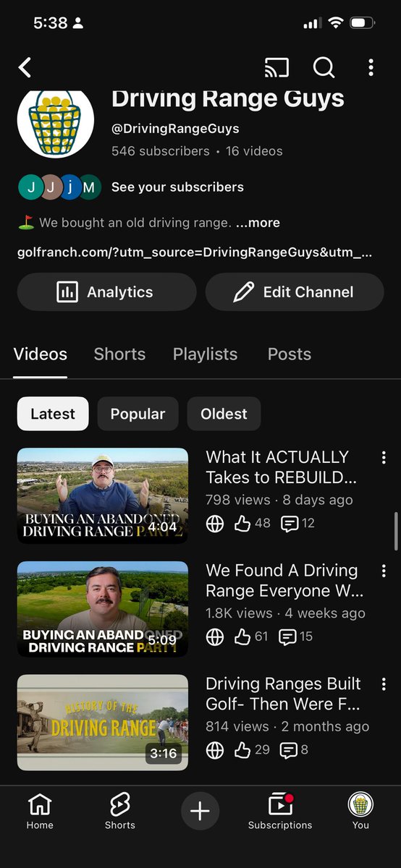The width and height of the screenshot is (401, 868).
Task: Tap the Driving Range Guys channel avatar
Action: [x=56, y=123]
